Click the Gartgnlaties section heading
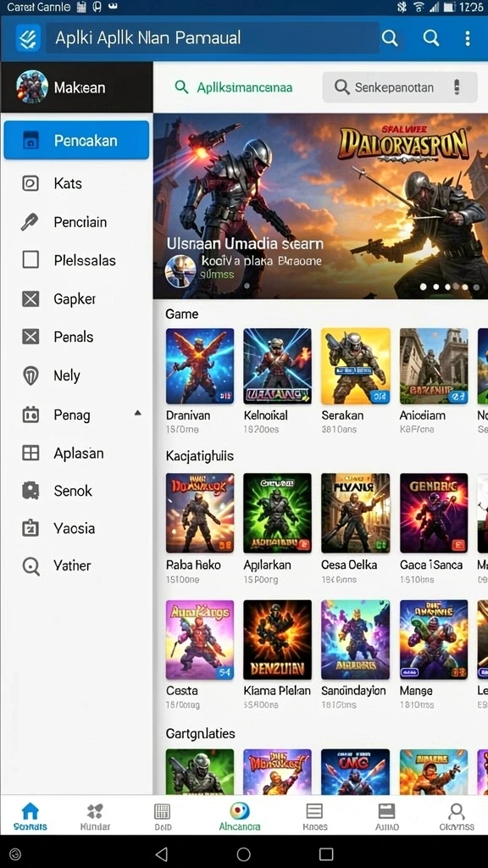Viewport: 488px width, 868px height. click(200, 733)
